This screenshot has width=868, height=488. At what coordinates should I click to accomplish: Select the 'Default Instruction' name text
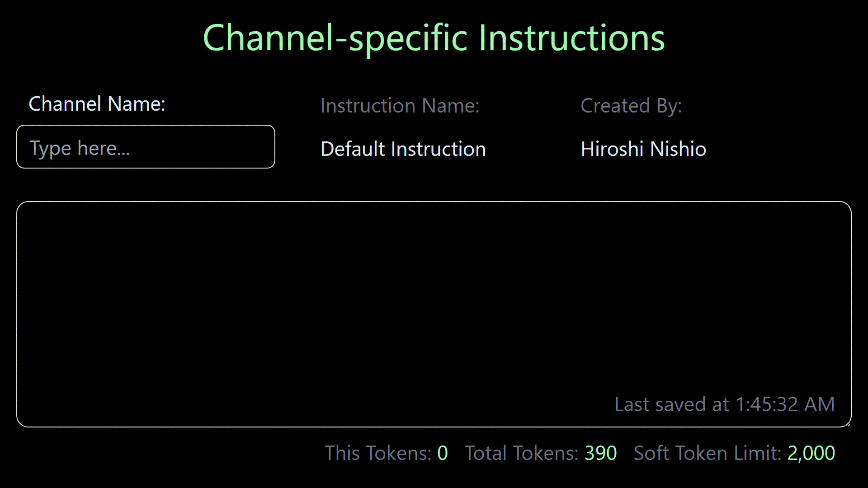click(x=402, y=149)
